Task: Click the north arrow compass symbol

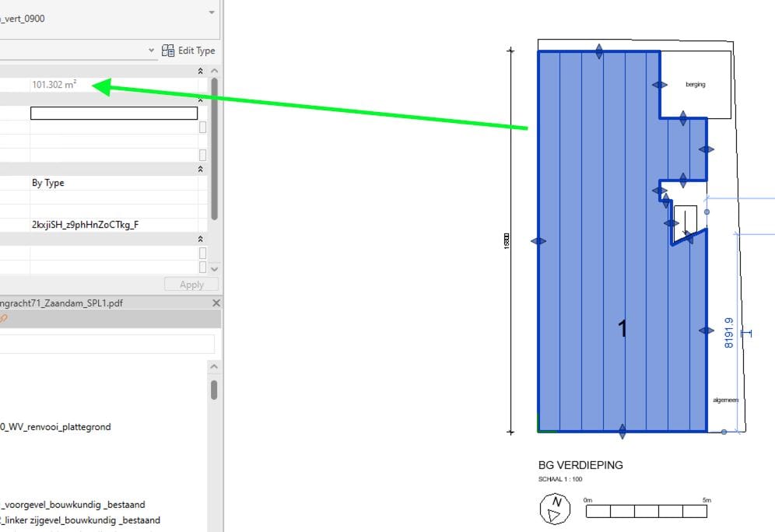Action: [555, 509]
